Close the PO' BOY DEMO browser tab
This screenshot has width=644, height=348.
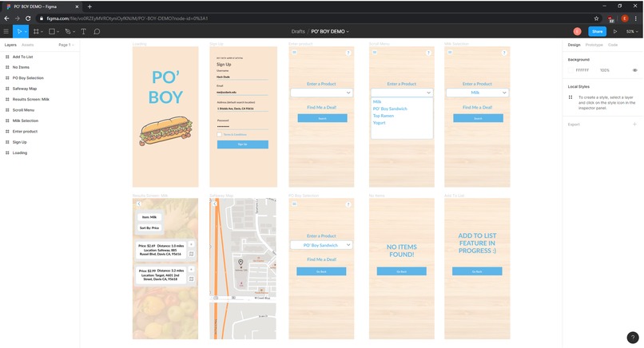pos(77,6)
